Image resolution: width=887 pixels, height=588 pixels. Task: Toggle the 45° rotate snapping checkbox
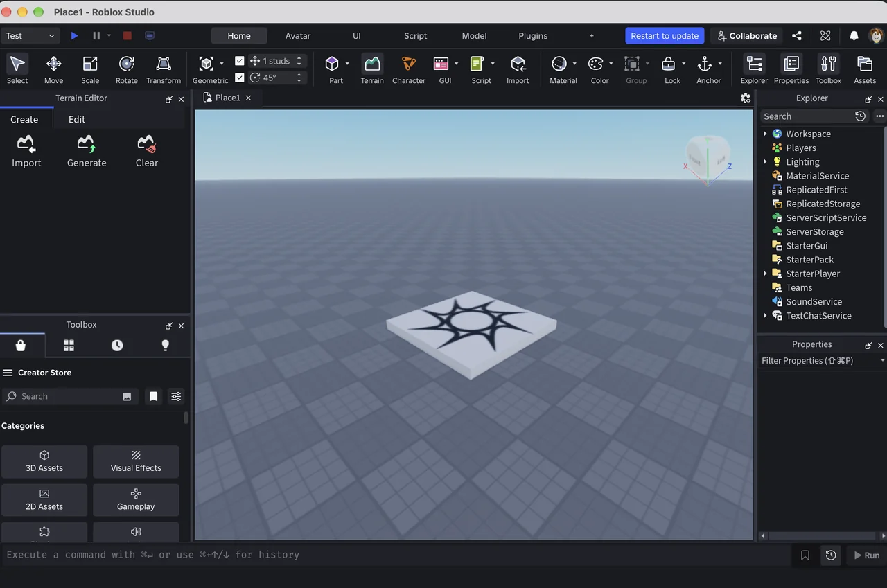point(240,78)
